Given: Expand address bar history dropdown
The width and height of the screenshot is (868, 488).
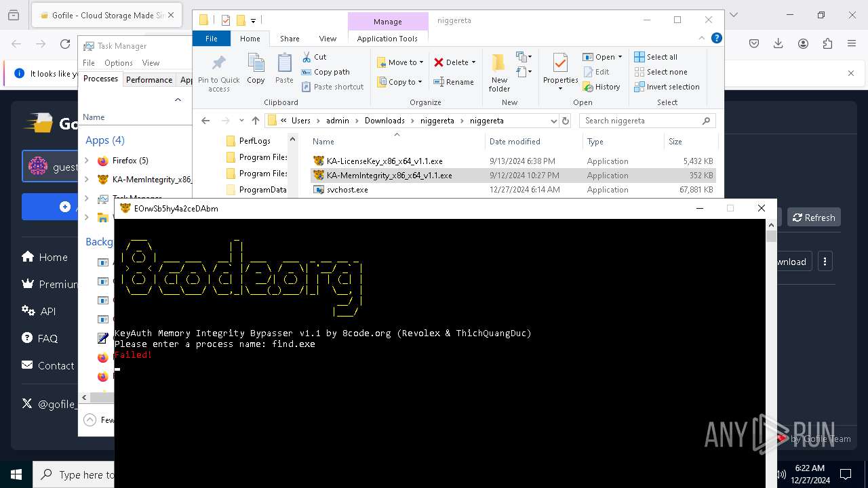Looking at the screenshot, I should tap(554, 121).
